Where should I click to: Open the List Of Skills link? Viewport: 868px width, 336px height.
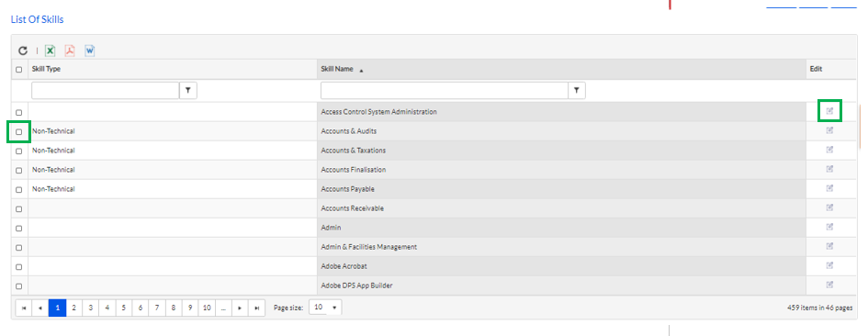tap(37, 19)
